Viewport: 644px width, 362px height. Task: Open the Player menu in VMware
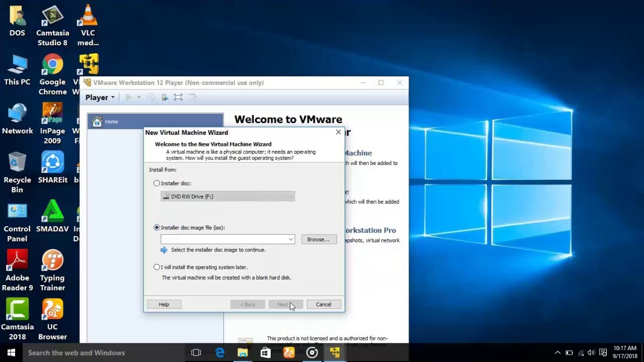point(100,98)
